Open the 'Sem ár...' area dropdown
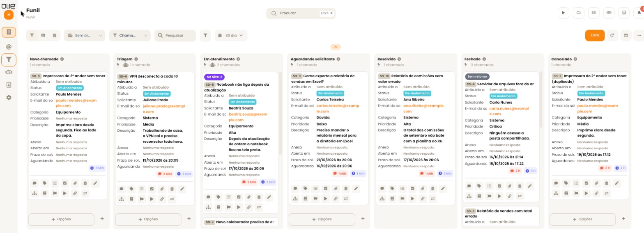Viewport: 644px width, 233px height. point(85,36)
